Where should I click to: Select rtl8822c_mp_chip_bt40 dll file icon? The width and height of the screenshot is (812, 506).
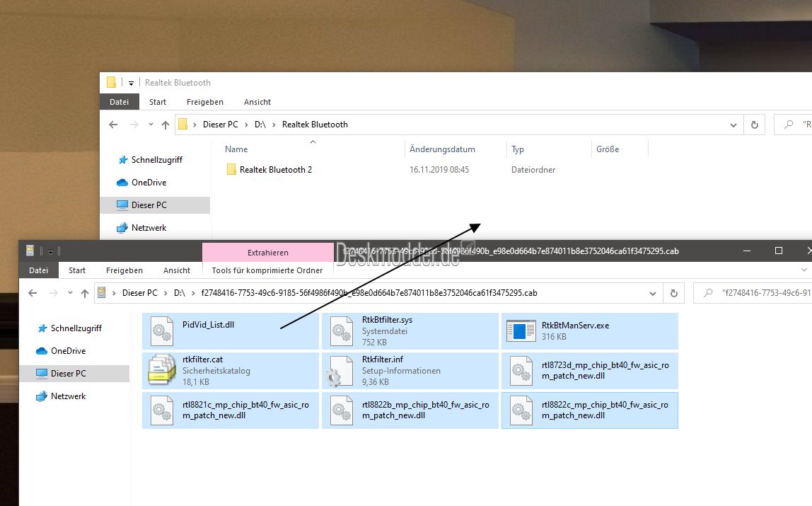[x=521, y=410]
